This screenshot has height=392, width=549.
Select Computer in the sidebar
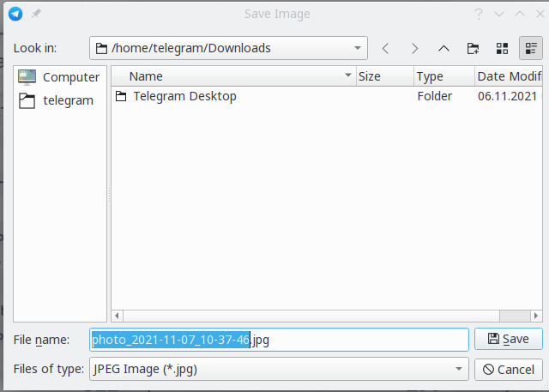[x=59, y=77]
